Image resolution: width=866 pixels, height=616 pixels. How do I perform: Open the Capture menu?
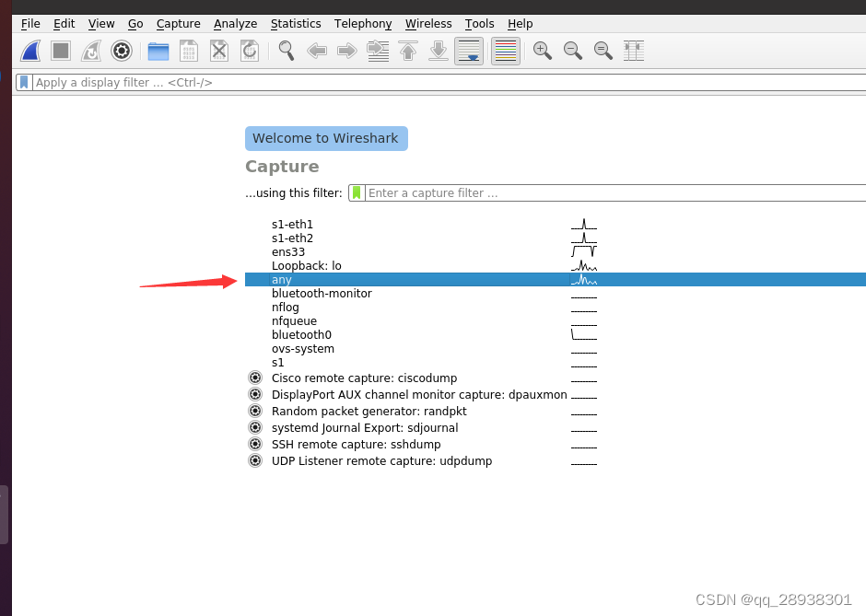click(x=179, y=24)
